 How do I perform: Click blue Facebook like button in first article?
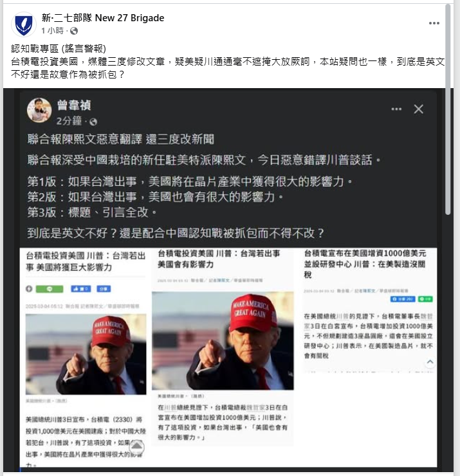pos(81,289)
